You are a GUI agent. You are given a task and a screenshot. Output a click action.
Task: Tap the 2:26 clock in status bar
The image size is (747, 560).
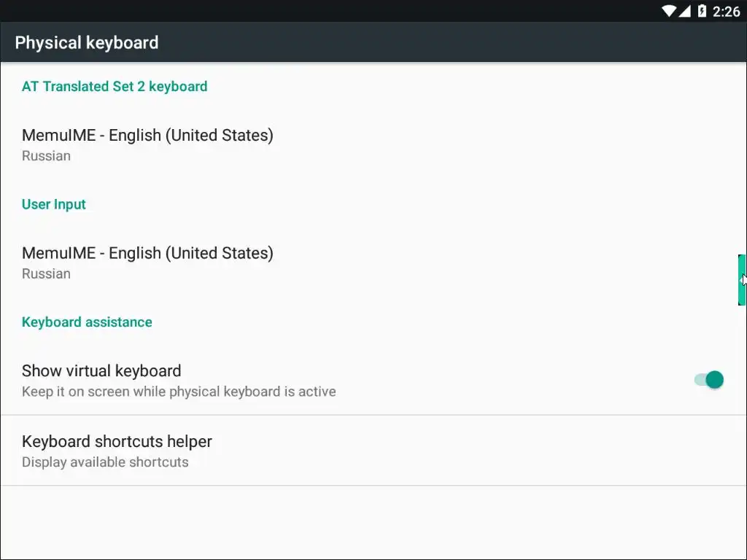tap(726, 11)
